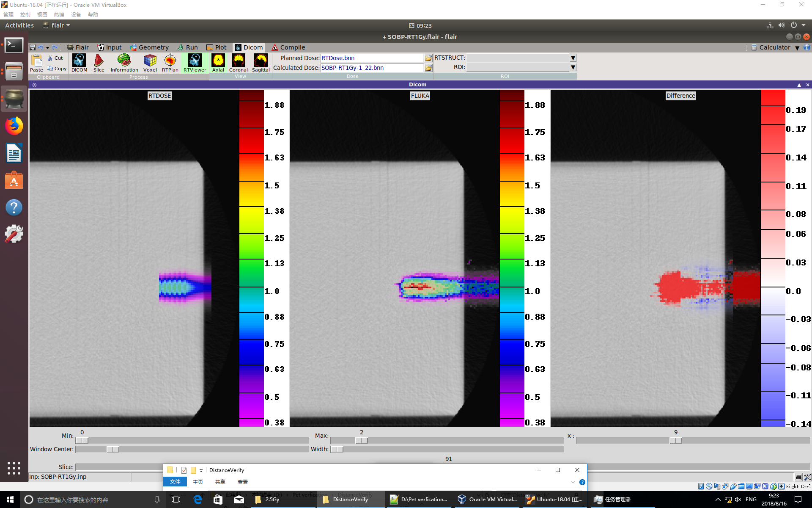Open the flair app menu
The height and width of the screenshot is (508, 812).
click(57, 25)
